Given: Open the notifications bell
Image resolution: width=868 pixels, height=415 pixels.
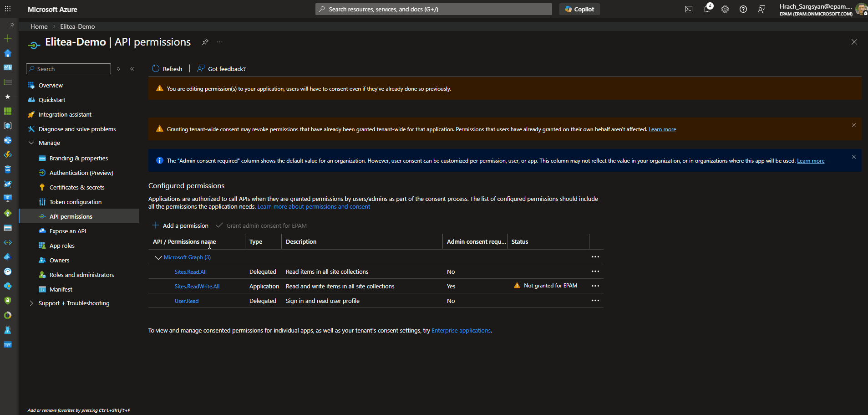Looking at the screenshot, I should (x=707, y=9).
